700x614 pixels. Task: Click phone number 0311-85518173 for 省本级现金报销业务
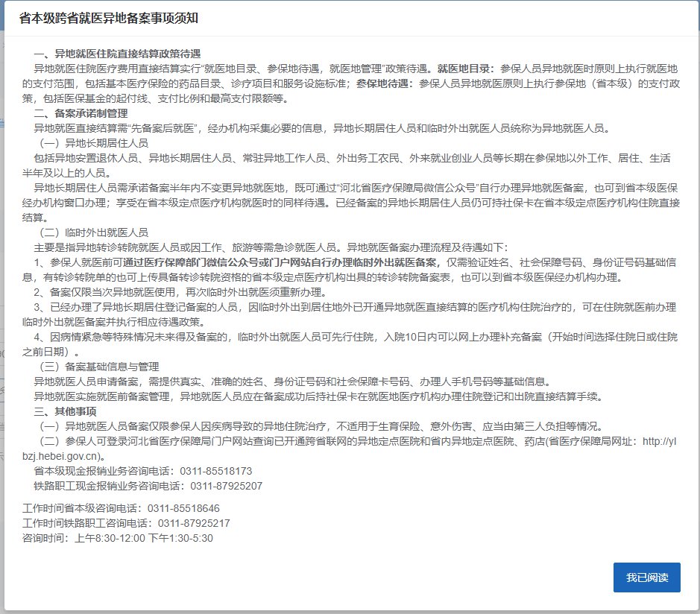[x=216, y=471]
